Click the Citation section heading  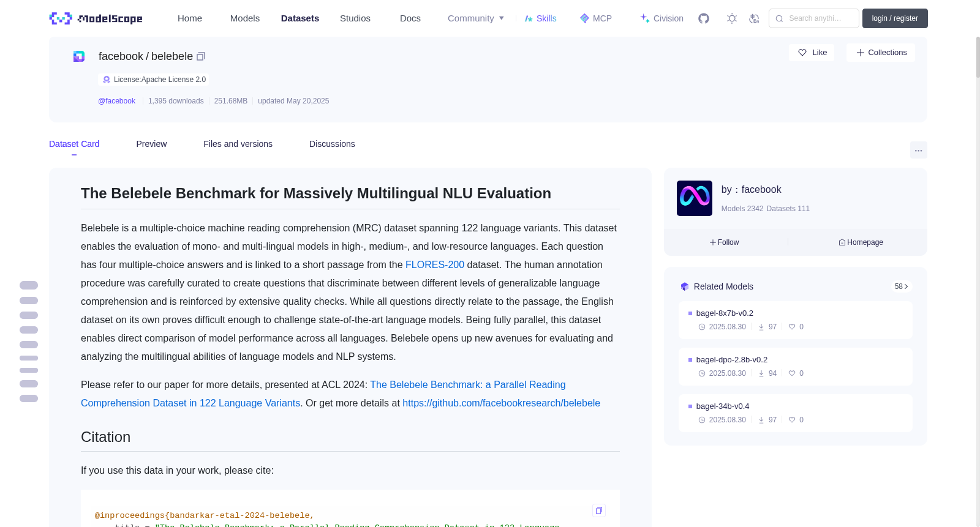pos(106,437)
